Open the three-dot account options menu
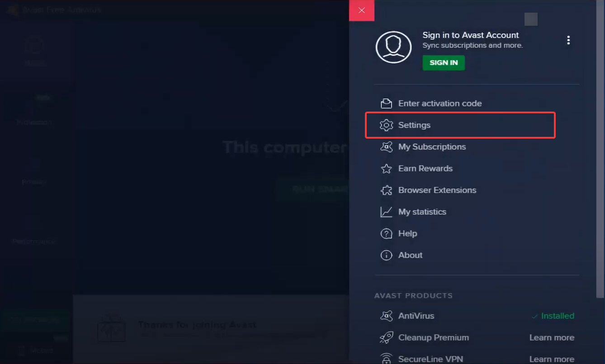The width and height of the screenshot is (605, 364). [x=568, y=40]
